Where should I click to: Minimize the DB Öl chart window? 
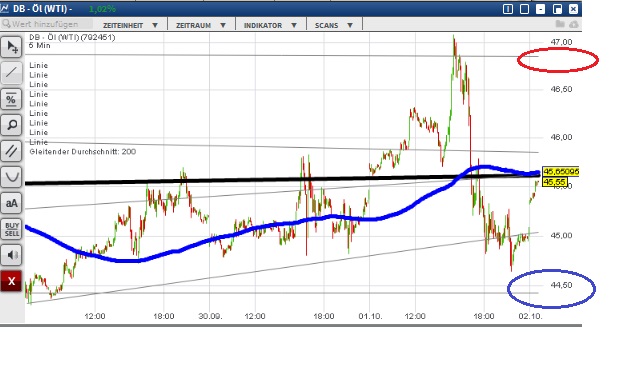coord(540,9)
